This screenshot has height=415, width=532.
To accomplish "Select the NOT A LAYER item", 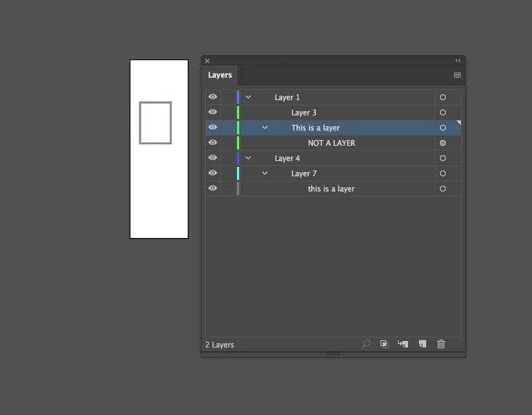I will tap(333, 143).
